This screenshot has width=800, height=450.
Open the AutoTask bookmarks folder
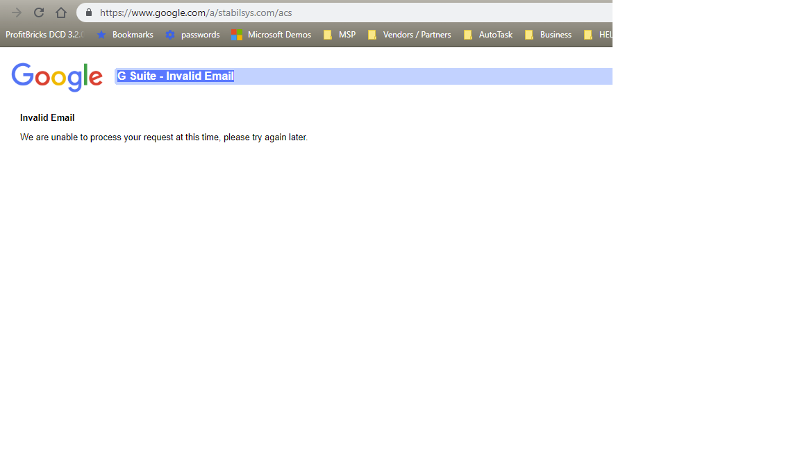488,35
